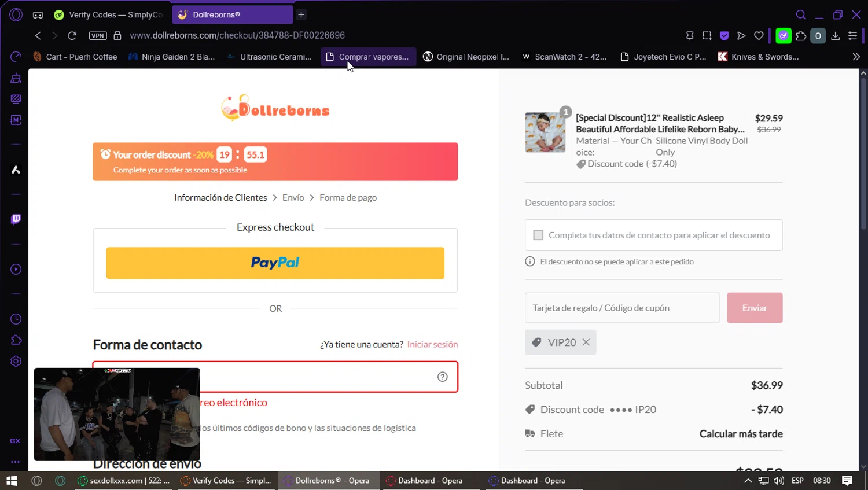Open ScanWatch 2 bookmark
This screenshot has height=490, width=868.
(x=565, y=57)
